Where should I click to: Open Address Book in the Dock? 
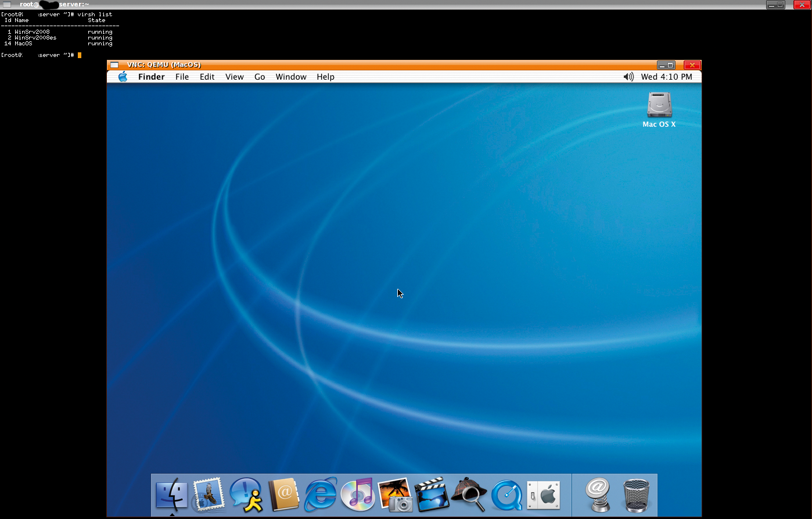coord(283,495)
